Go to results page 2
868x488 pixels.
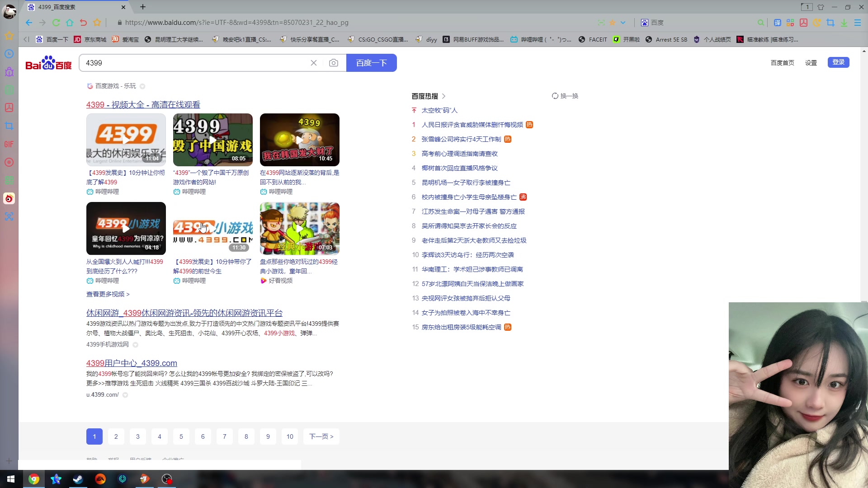(x=116, y=436)
